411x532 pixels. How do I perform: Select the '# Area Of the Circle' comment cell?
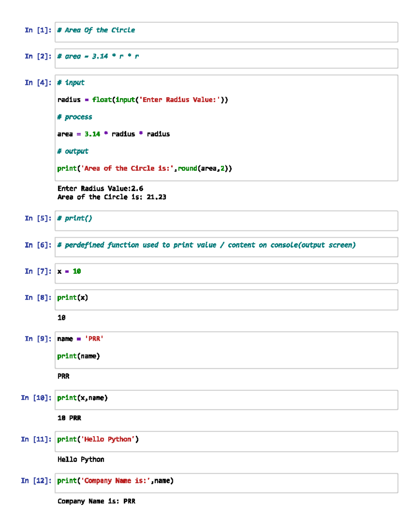click(x=96, y=30)
